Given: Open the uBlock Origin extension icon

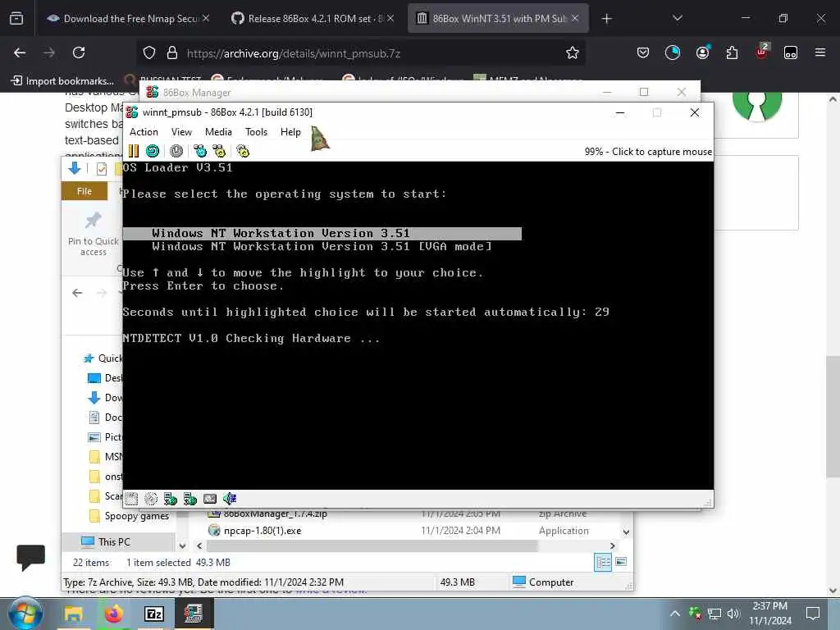Looking at the screenshot, I should pos(761,52).
